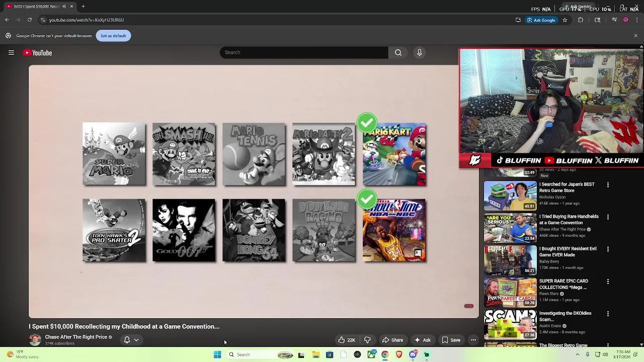Image resolution: width=644 pixels, height=362 pixels.
Task: Go to the YouTube home logo
Action: 37,53
